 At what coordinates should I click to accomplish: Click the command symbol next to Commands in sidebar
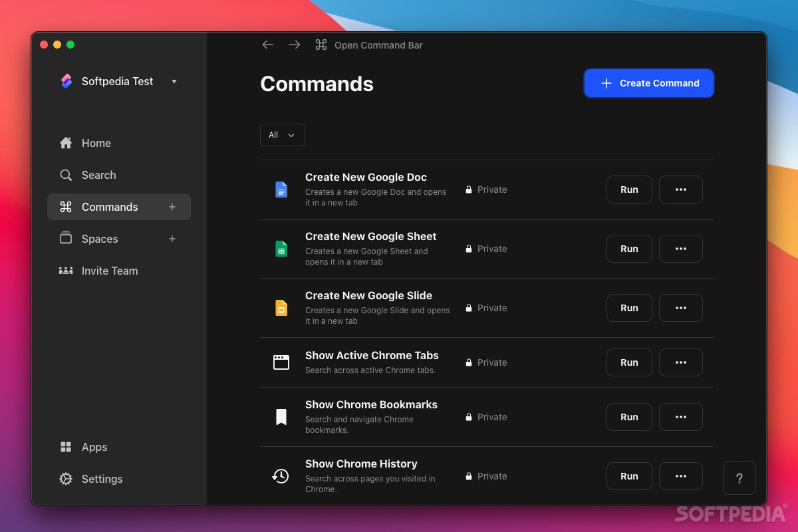(66, 207)
